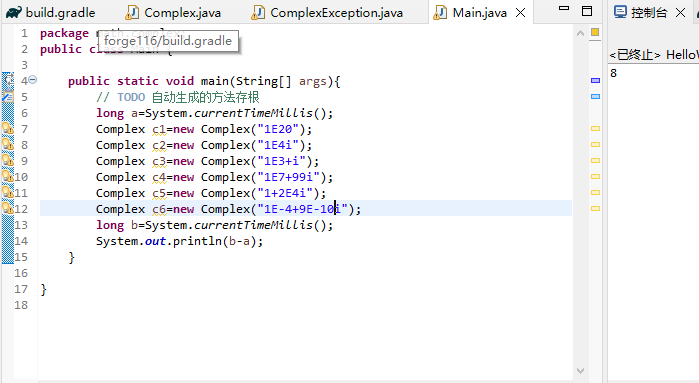Click the Gradle elephant icon on build.gradle tab
Viewport: 699px width, 383px height.
tap(13, 12)
